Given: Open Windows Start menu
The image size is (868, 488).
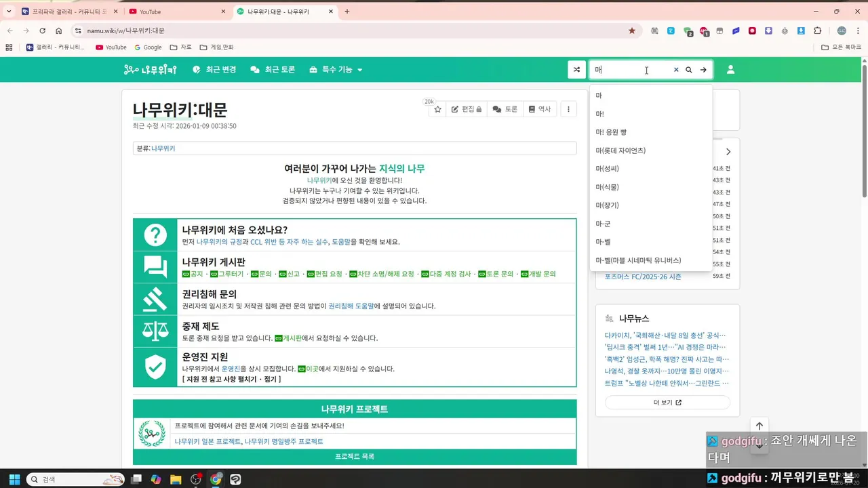Looking at the screenshot, I should pos(14,479).
